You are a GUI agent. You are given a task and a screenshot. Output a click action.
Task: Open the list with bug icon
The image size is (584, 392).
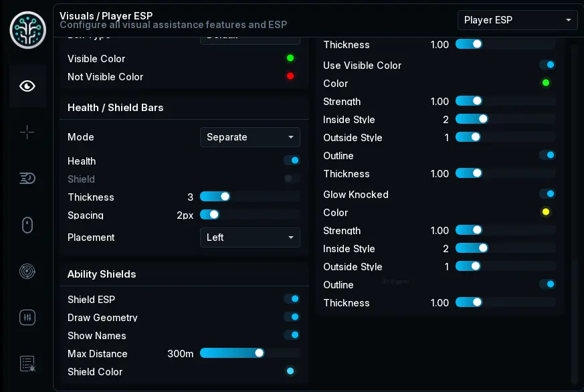27,364
